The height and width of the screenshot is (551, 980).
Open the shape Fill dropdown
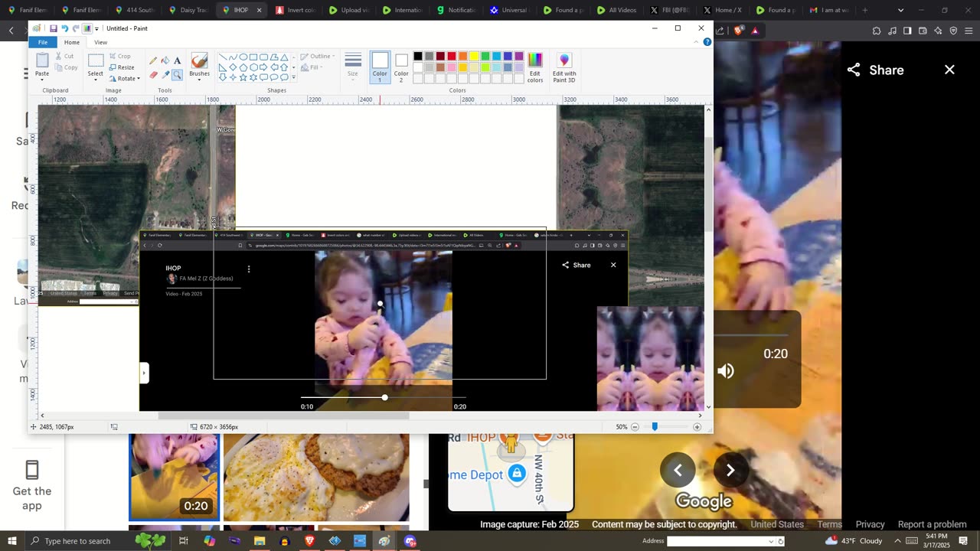click(312, 67)
